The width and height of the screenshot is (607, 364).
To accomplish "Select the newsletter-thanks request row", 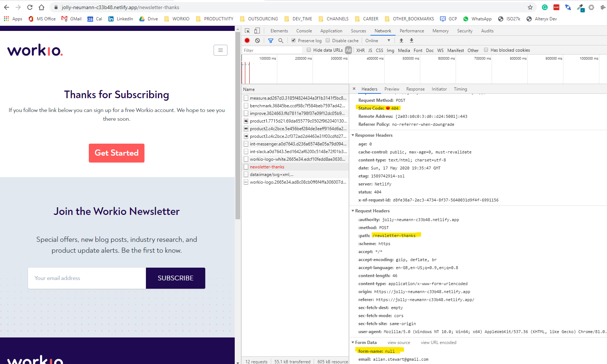I will [x=295, y=167].
